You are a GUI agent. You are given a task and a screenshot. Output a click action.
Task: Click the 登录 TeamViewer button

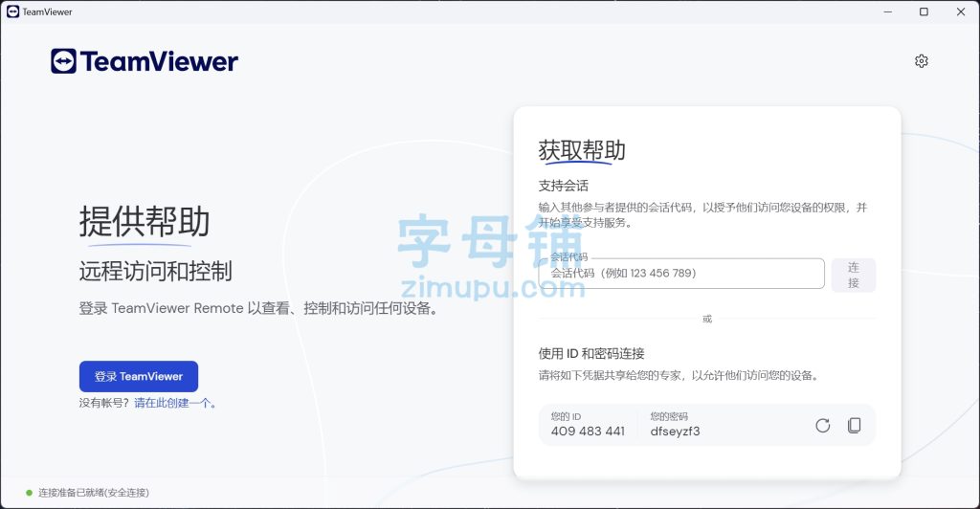(139, 377)
